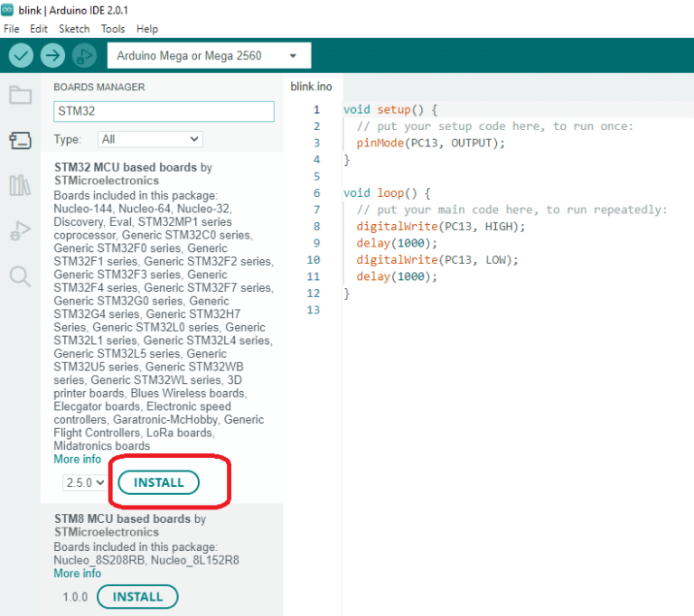Image resolution: width=694 pixels, height=616 pixels.
Task: Click the digitalWrite(PC13, HIGH); line
Action: click(x=440, y=227)
